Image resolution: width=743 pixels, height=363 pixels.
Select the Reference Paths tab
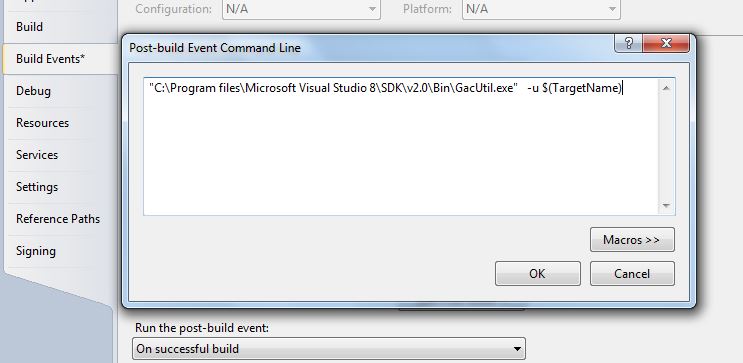point(58,218)
